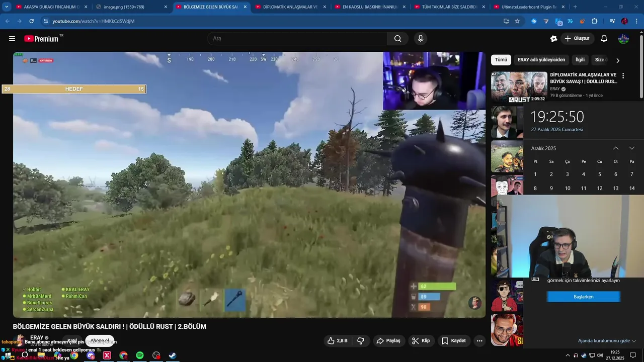Image resolution: width=644 pixels, height=362 pixels.
Task: Like the video (2,8 B)
Action: click(x=338, y=341)
